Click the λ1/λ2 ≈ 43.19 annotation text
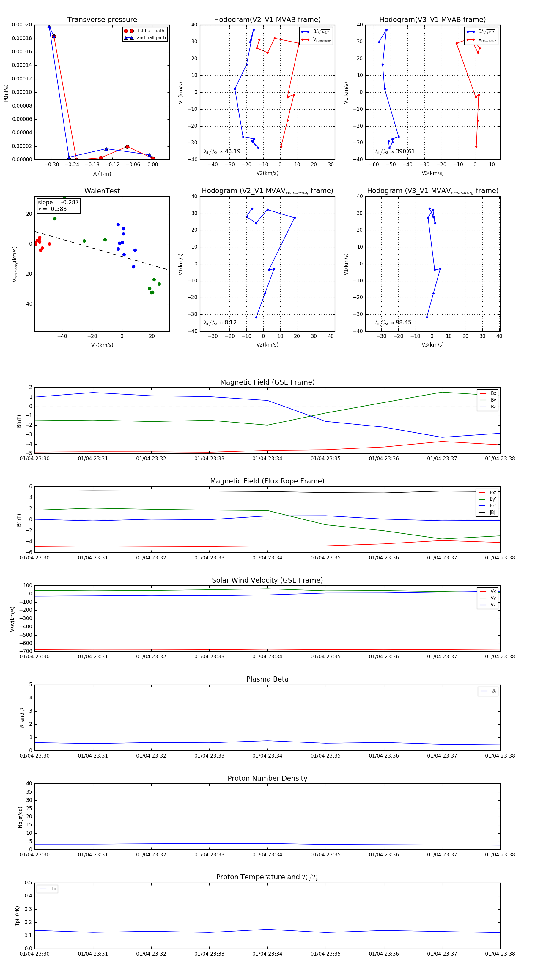The width and height of the screenshot is (535, 980). (x=222, y=151)
